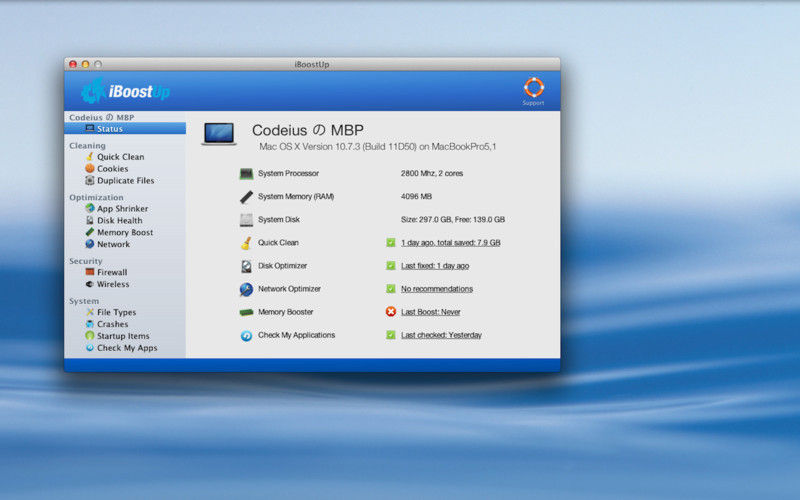
Task: Click the Duplicate Files sidebar icon
Action: tap(90, 180)
